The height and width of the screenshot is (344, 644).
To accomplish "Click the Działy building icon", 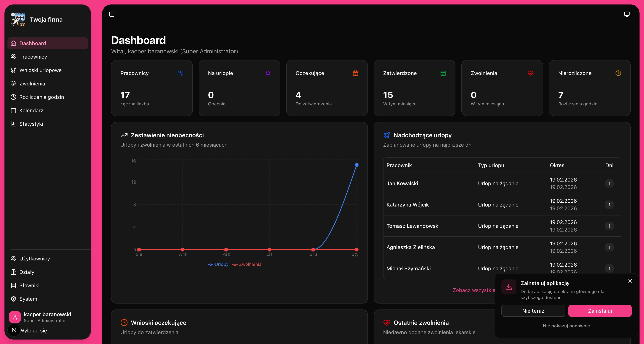I will (13, 272).
